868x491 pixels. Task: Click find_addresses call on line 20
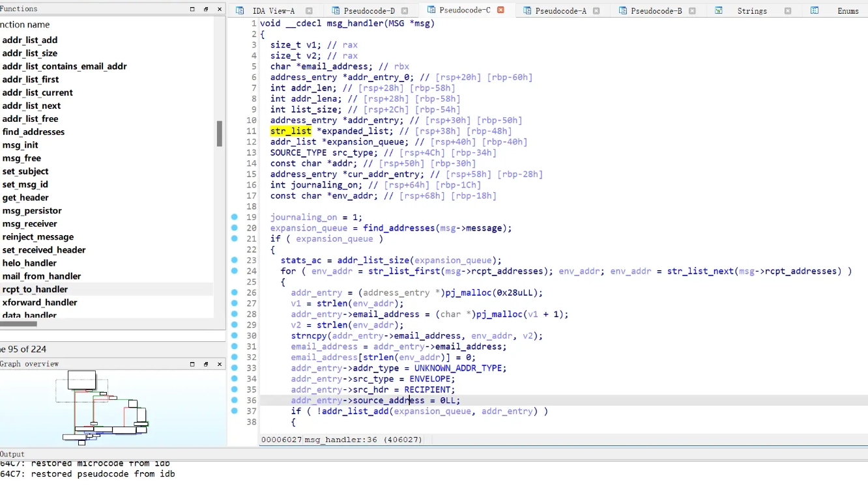click(x=399, y=228)
